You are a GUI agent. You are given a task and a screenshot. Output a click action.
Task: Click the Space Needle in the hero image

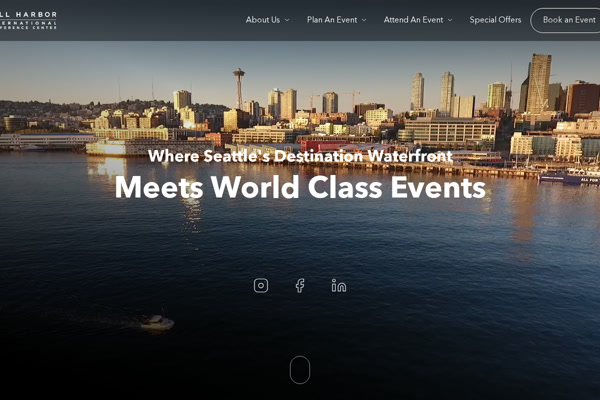(239, 89)
